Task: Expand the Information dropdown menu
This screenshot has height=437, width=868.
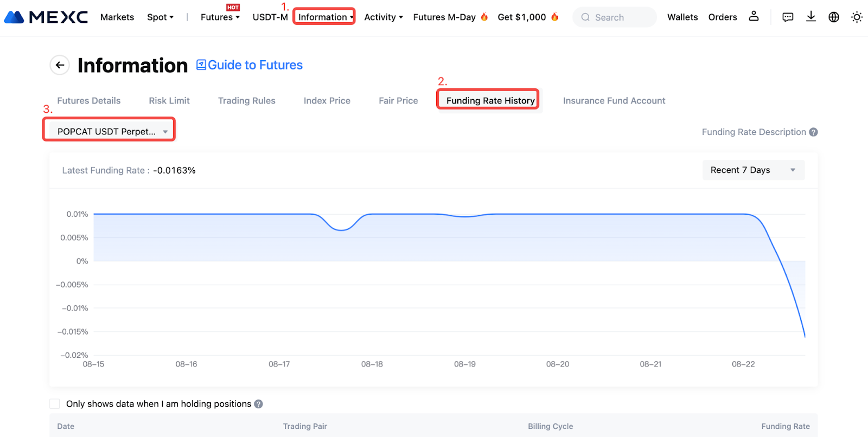Action: pyautogui.click(x=325, y=17)
